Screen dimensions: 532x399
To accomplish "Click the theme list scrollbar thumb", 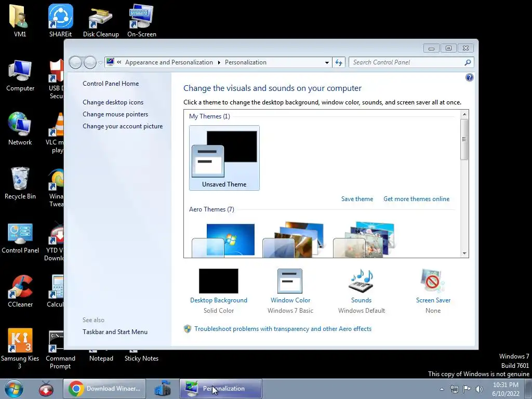I will [464, 139].
